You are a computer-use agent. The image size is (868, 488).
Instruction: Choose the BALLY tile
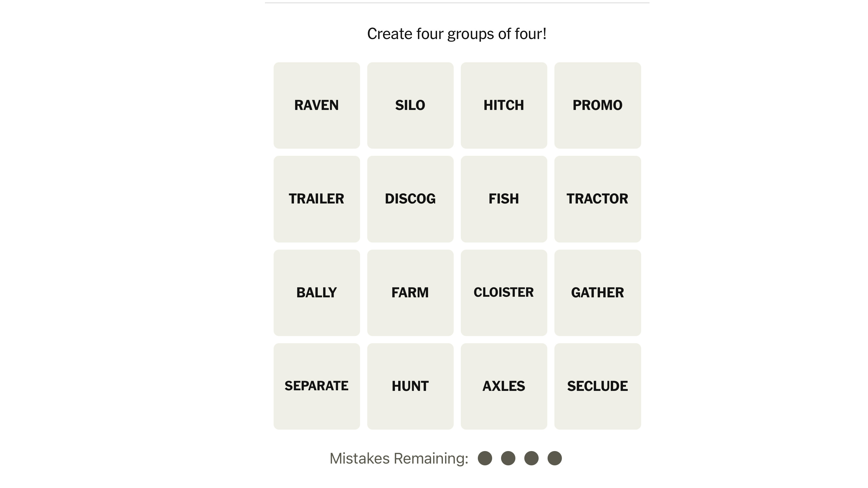tap(316, 293)
